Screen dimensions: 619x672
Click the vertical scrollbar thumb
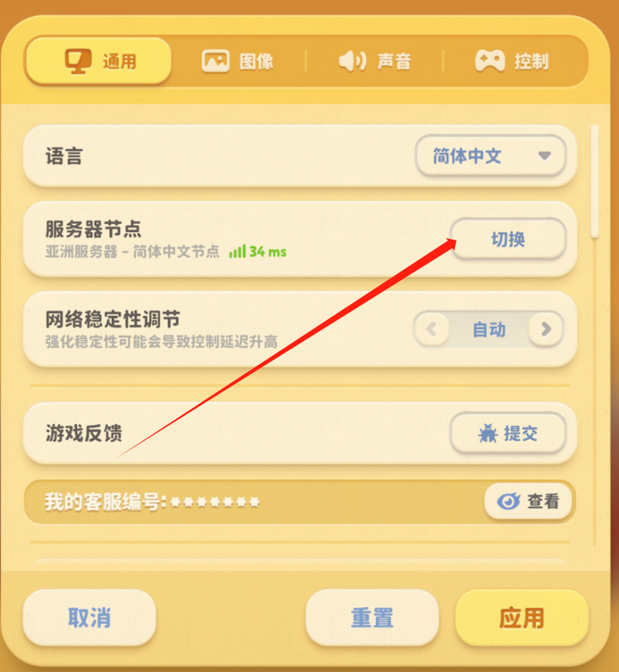[595, 181]
